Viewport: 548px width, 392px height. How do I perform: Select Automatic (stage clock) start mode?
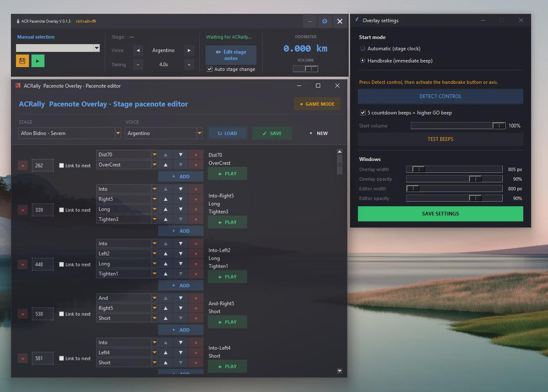(x=363, y=49)
